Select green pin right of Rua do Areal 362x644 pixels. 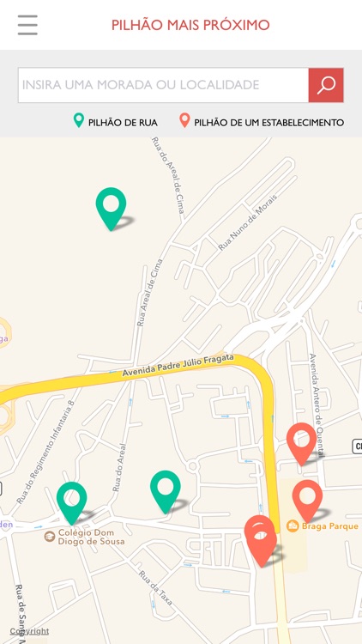point(166,492)
